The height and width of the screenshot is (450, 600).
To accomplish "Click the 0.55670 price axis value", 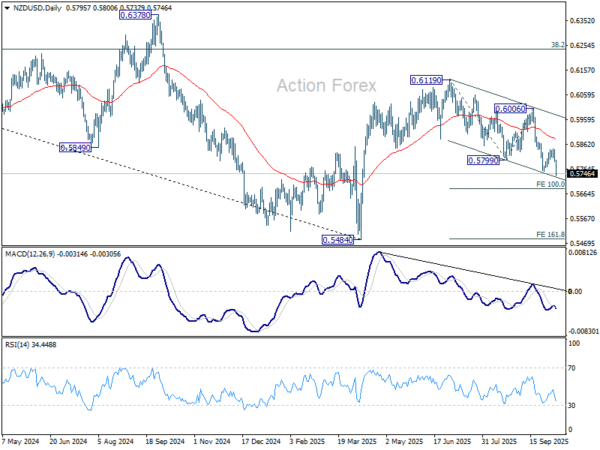I will click(583, 219).
